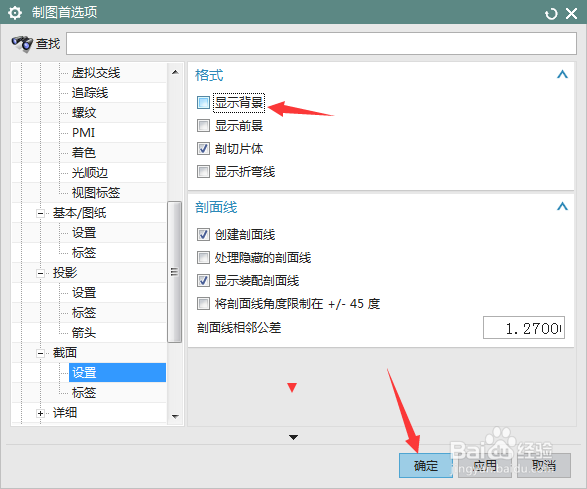The image size is (587, 489).
Task: Click the 确定 button
Action: click(x=426, y=465)
